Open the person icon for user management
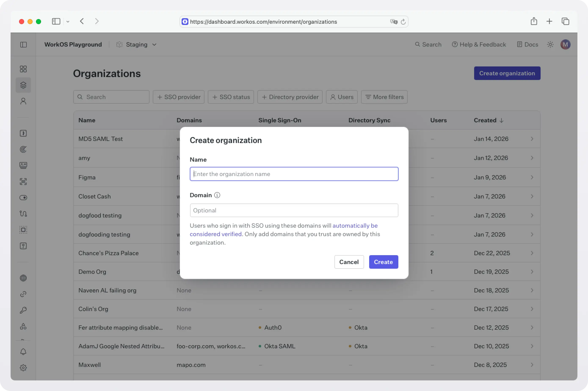This screenshot has width=588, height=391. point(23,101)
